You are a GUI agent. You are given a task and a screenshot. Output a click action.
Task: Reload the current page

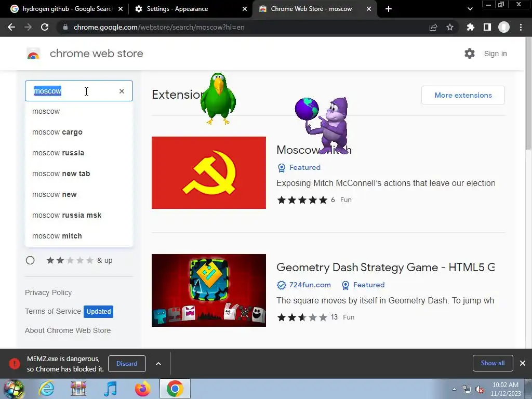pyautogui.click(x=45, y=27)
